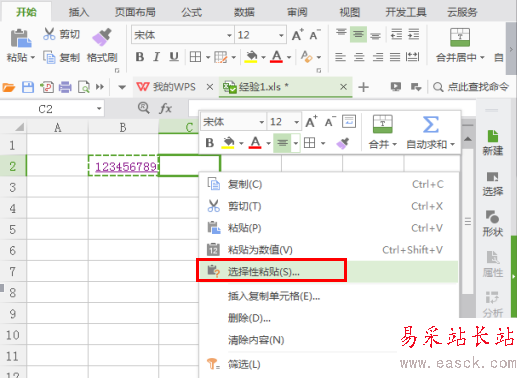Select the Format Painter brush
The width and height of the screenshot is (517, 378).
tap(102, 37)
